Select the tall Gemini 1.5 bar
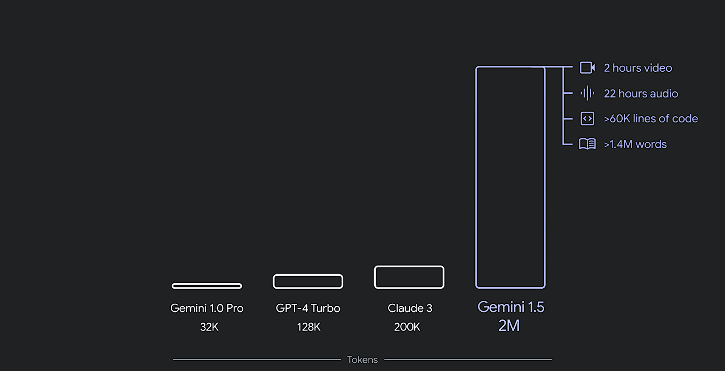Image resolution: width=725 pixels, height=371 pixels. coord(510,177)
